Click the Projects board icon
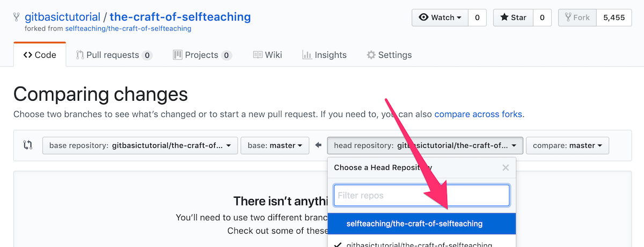Viewport: 644px width, 247px height. tap(177, 55)
